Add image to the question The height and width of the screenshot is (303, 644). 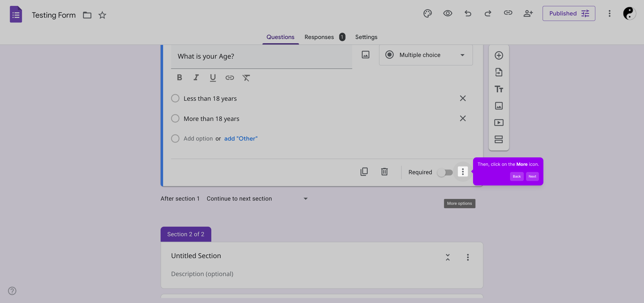[365, 55]
